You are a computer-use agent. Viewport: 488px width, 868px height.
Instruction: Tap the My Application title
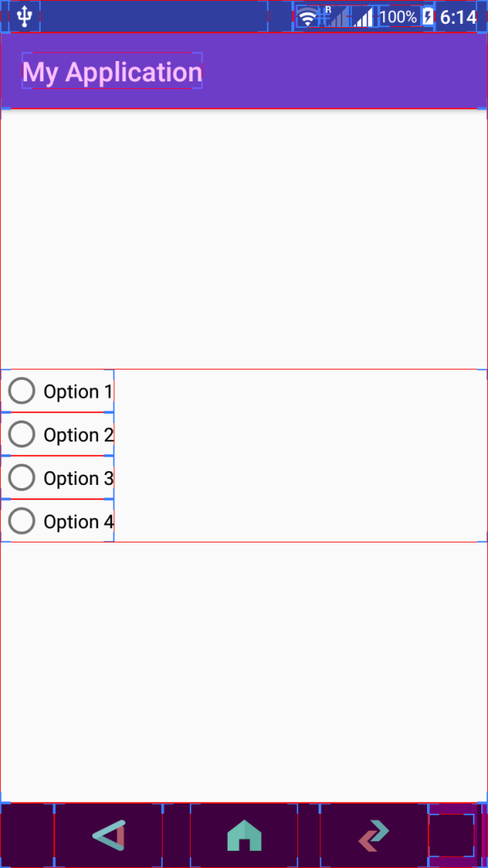click(113, 72)
